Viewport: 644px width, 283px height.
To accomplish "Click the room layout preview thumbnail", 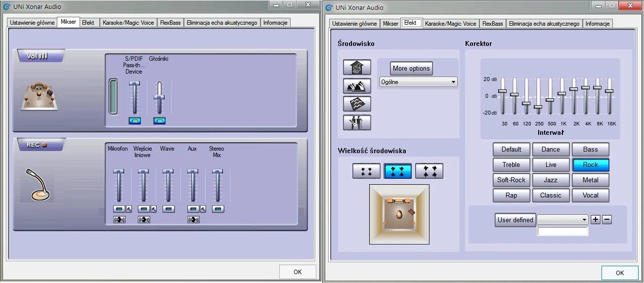I will click(x=399, y=214).
